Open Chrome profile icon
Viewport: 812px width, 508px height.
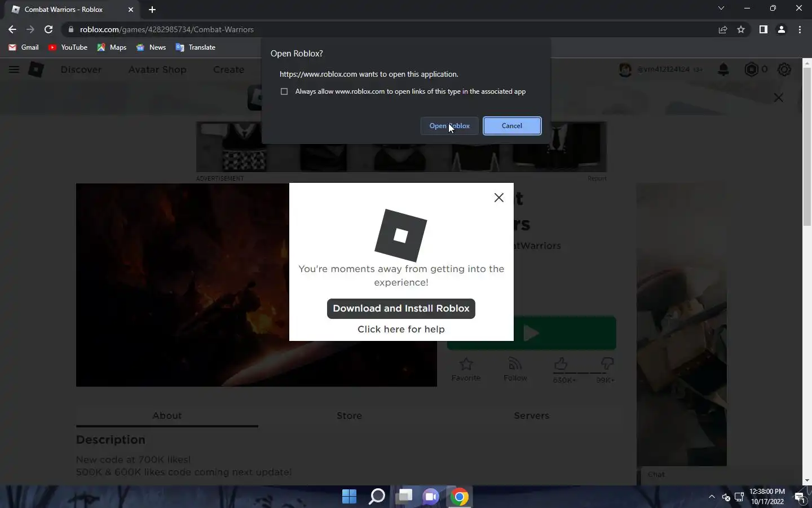[x=782, y=29]
